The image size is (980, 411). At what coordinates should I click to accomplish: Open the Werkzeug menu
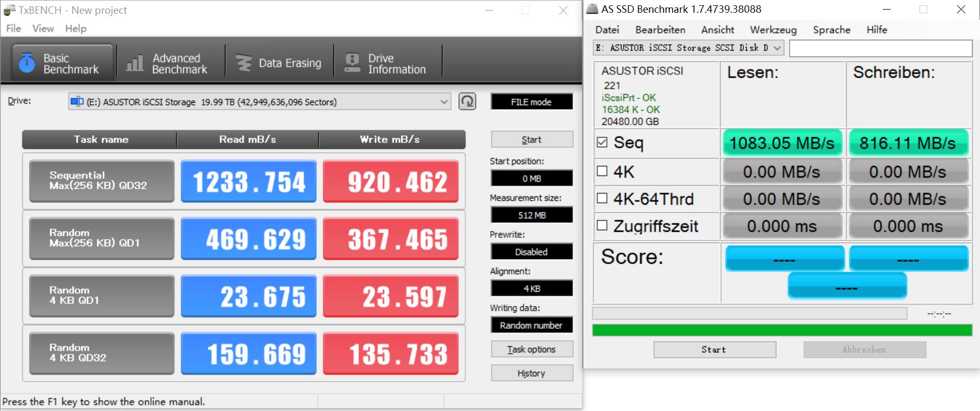tap(773, 30)
